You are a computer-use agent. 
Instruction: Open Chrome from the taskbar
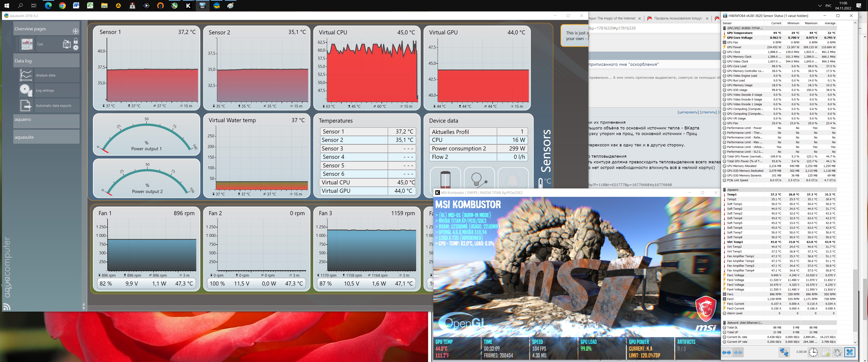pyautogui.click(x=62, y=5)
